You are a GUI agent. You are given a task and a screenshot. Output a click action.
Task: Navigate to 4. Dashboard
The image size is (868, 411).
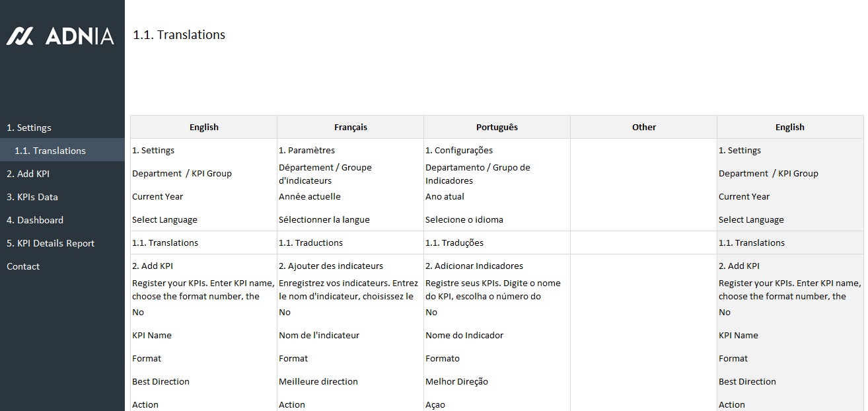pyautogui.click(x=35, y=220)
